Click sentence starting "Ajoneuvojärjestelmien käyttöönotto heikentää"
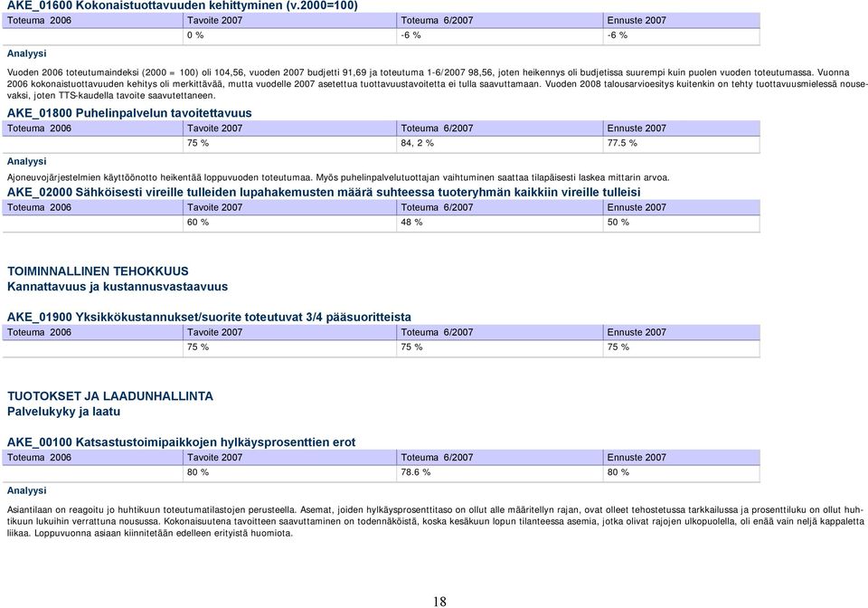 [338, 177]
